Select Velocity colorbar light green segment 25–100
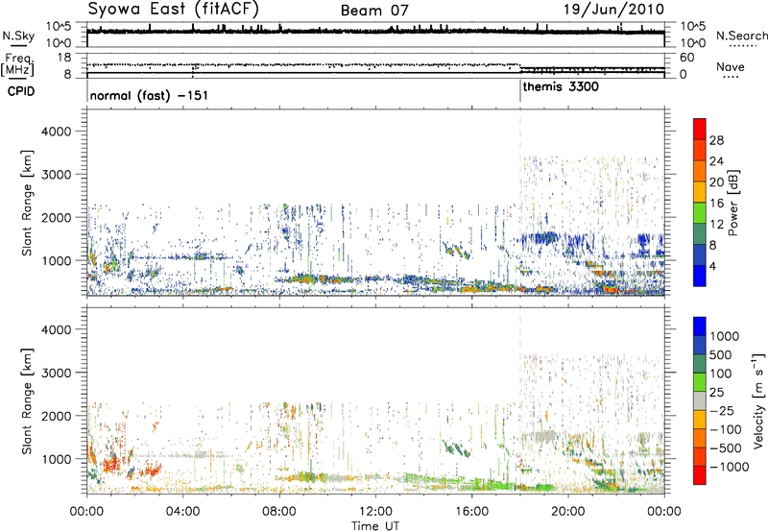Screen dimensions: 768x532 700,382
